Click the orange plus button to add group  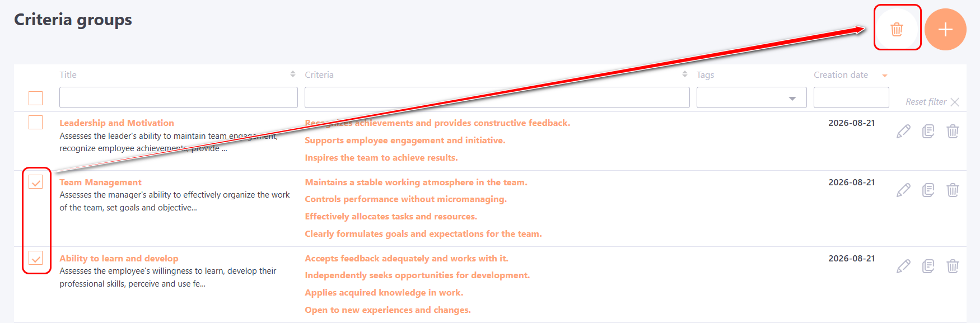click(945, 29)
